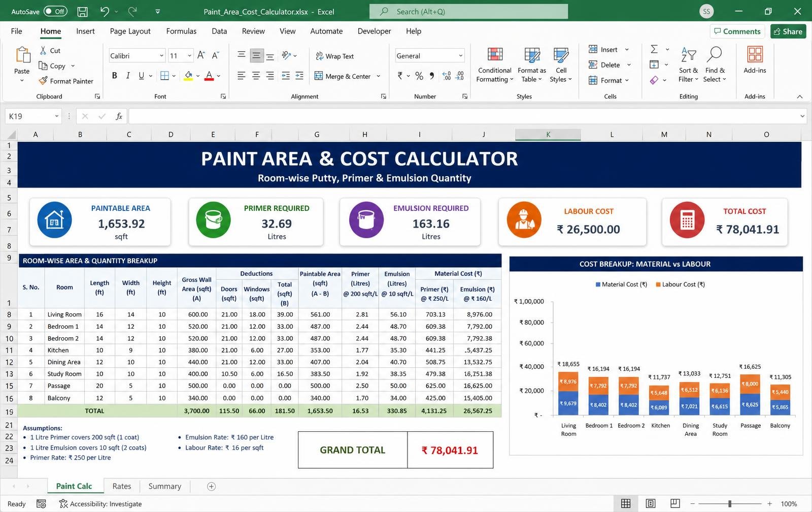Click the center horizontal align icon
This screenshot has width=812, height=512.
pyautogui.click(x=256, y=76)
